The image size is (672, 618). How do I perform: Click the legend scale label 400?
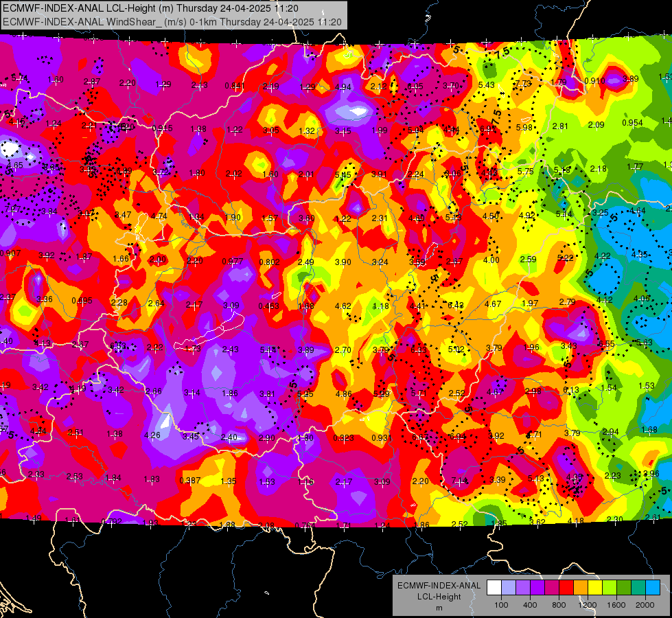point(530,605)
